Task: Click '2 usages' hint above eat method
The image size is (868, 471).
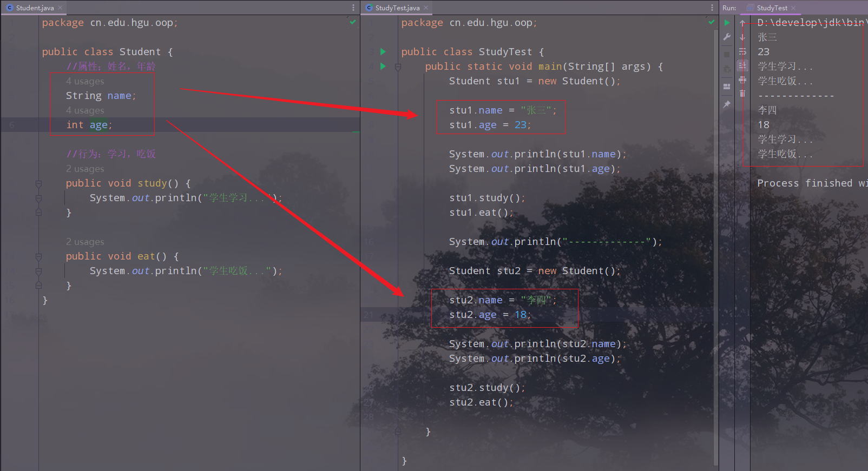Action: point(85,242)
